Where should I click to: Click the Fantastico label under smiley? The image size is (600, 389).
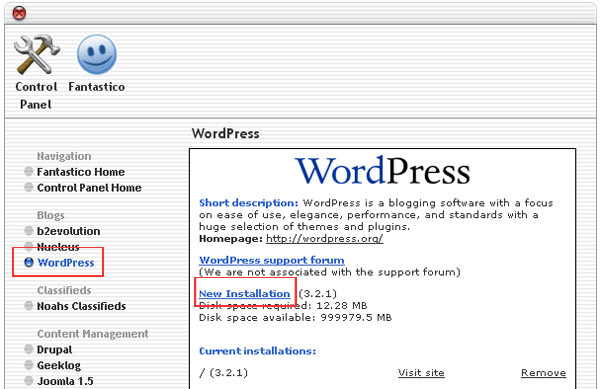96,87
